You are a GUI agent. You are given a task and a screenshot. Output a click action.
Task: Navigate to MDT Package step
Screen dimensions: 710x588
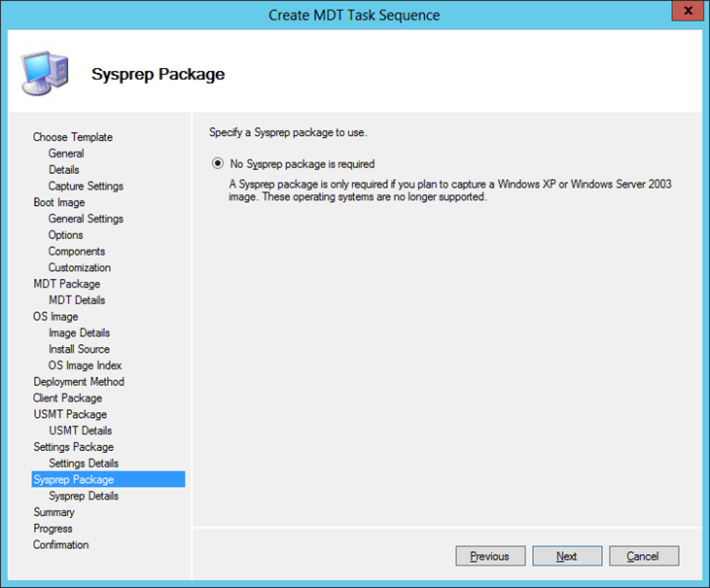click(67, 284)
